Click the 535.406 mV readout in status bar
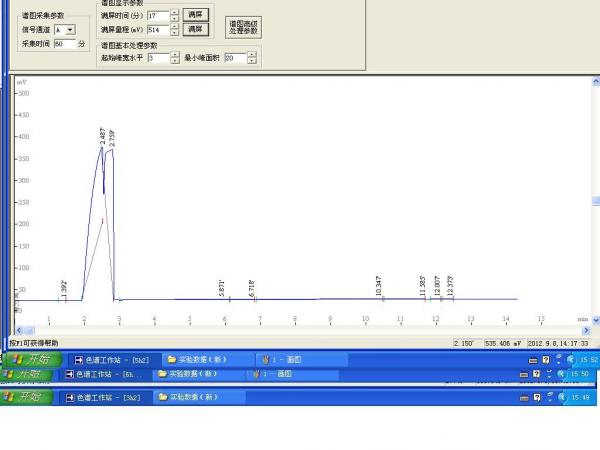600x450 pixels. coord(504,343)
